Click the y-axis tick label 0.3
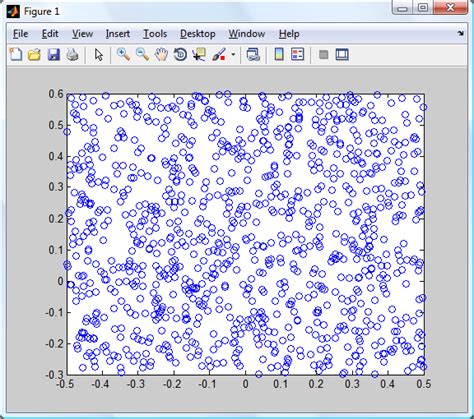Viewport: 474px width, 419px height. pos(56,187)
